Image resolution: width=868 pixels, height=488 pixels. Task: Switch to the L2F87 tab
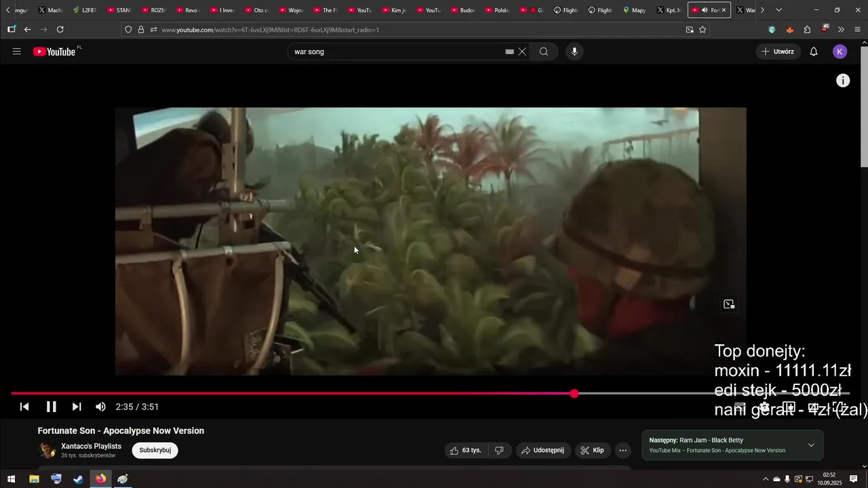click(85, 10)
